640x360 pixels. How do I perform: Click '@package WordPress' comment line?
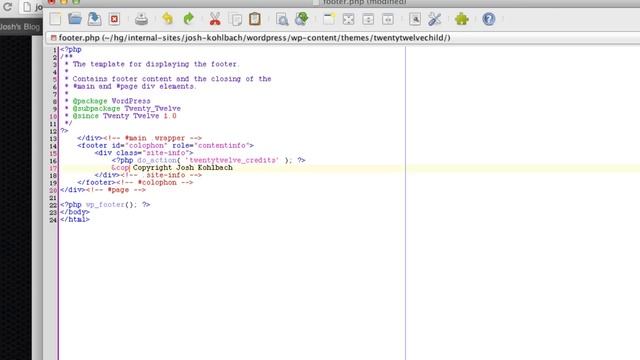111,101
